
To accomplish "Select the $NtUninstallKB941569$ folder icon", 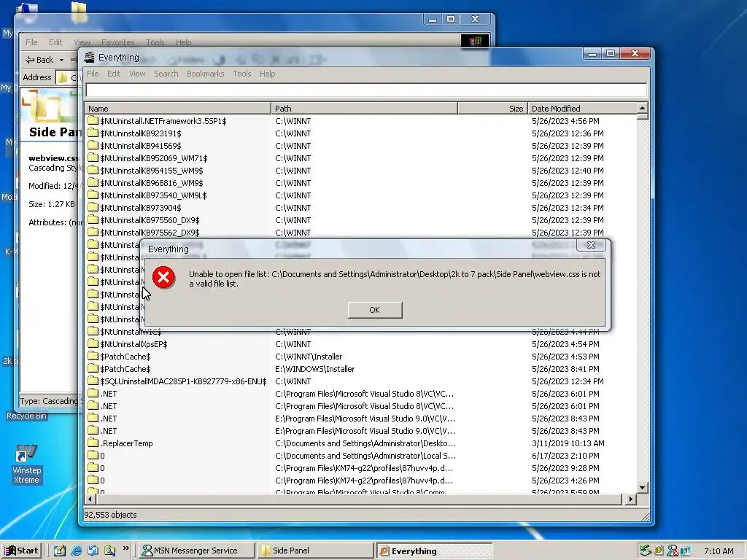I will click(x=93, y=146).
